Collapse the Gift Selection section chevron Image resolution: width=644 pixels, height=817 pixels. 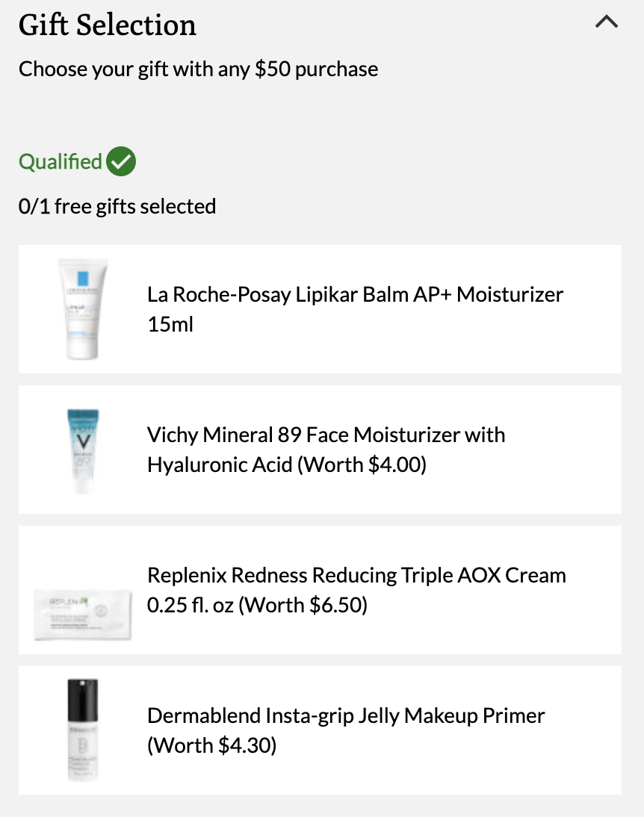click(607, 22)
